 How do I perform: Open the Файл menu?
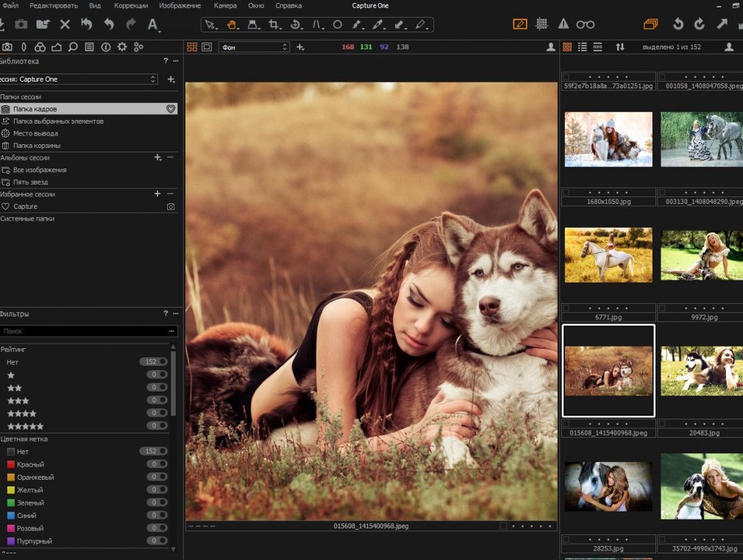[10, 6]
